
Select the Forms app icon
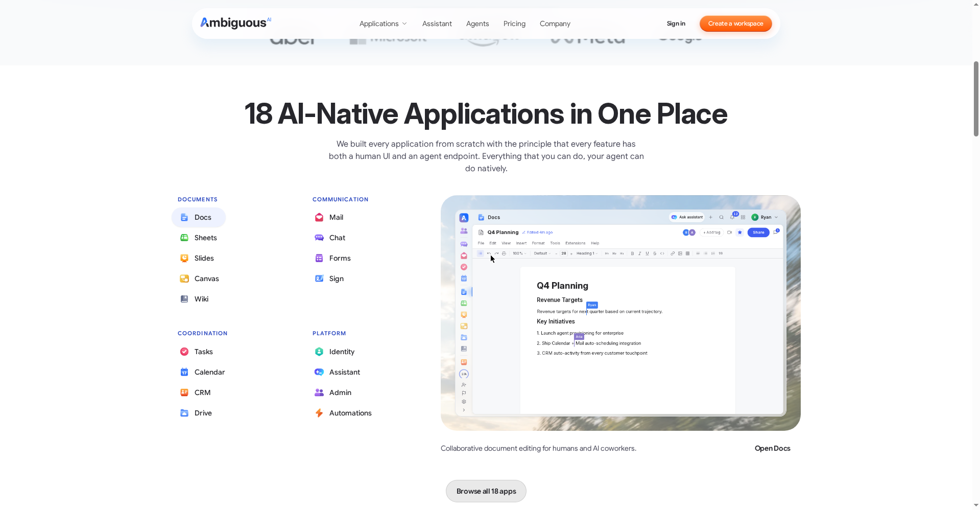coord(319,258)
